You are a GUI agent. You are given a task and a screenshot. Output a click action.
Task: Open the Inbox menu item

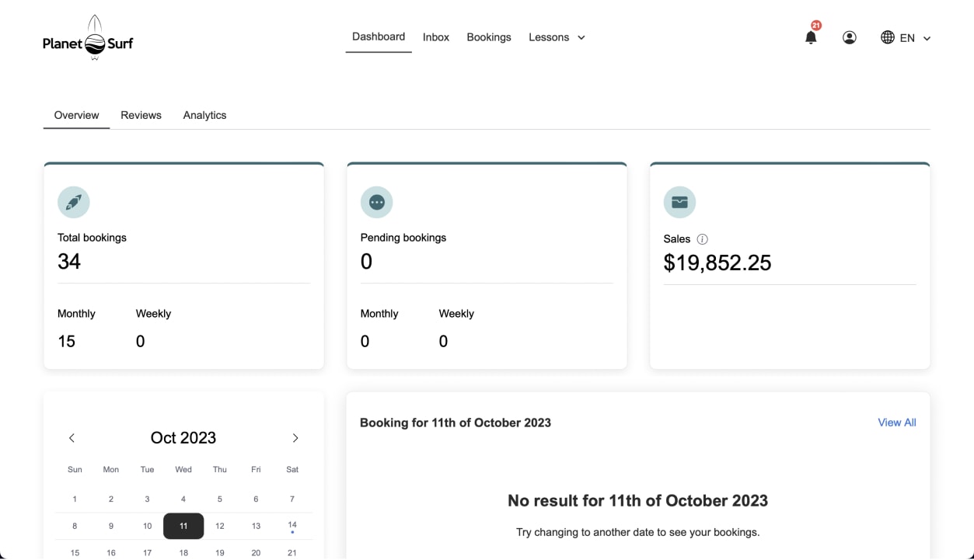[436, 37]
